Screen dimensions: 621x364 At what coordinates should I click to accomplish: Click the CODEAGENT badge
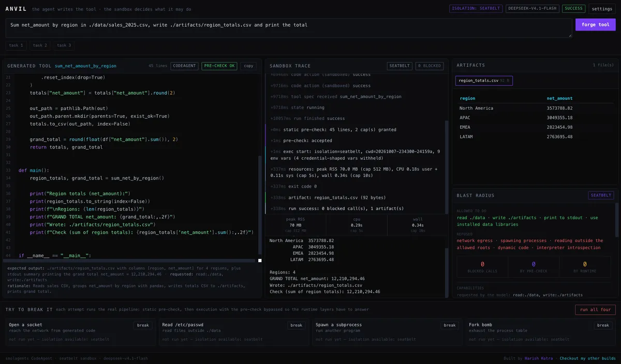184,66
